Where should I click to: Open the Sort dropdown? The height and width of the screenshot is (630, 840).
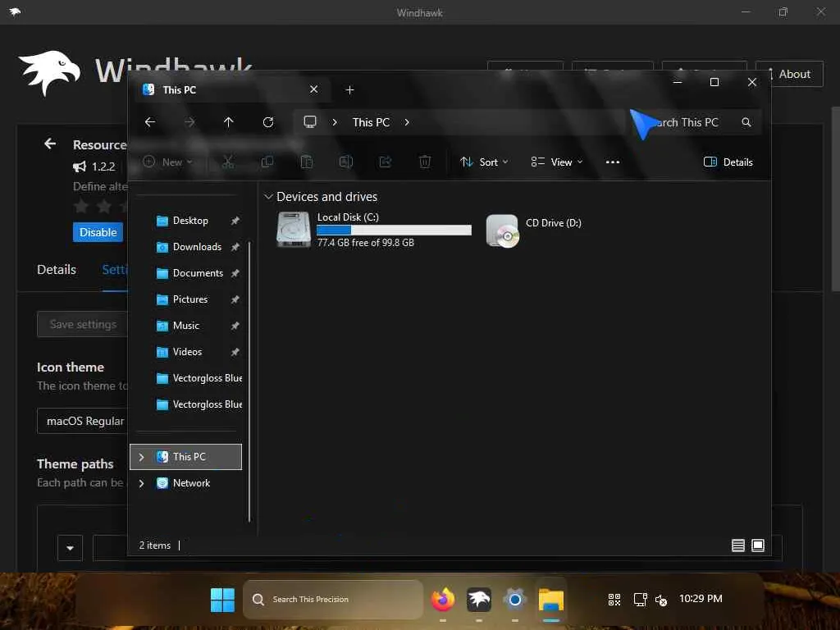point(484,162)
